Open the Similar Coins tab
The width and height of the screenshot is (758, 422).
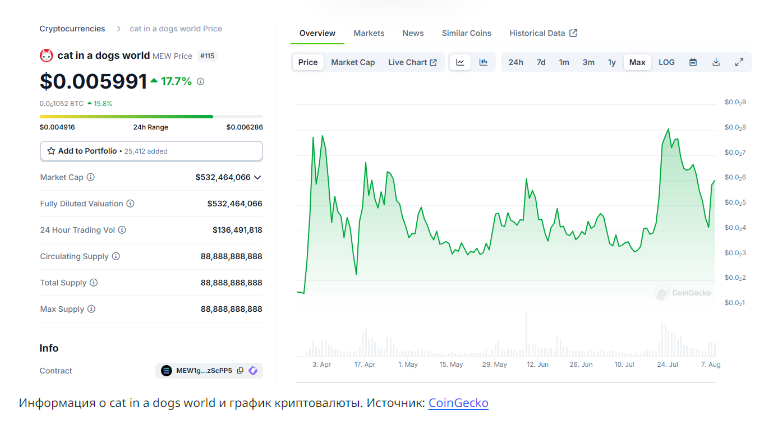466,33
